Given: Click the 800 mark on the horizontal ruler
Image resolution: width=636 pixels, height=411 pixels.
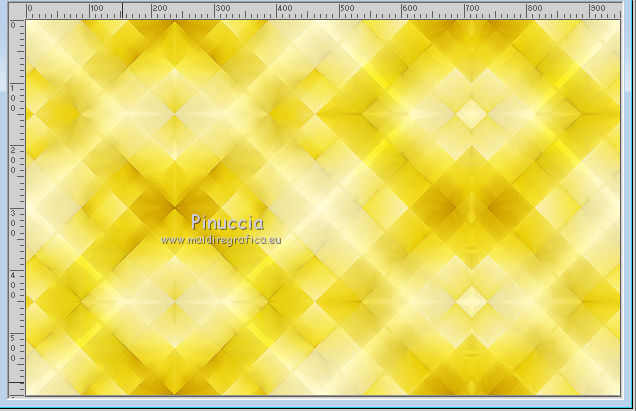Looking at the screenshot, I should (x=535, y=8).
